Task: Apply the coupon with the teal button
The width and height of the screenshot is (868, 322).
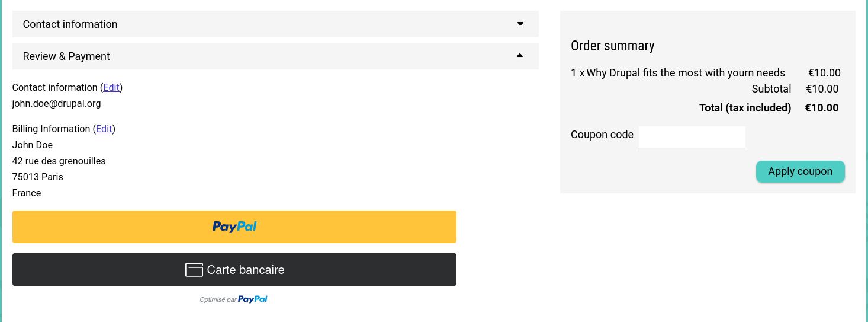Action: pyautogui.click(x=801, y=171)
